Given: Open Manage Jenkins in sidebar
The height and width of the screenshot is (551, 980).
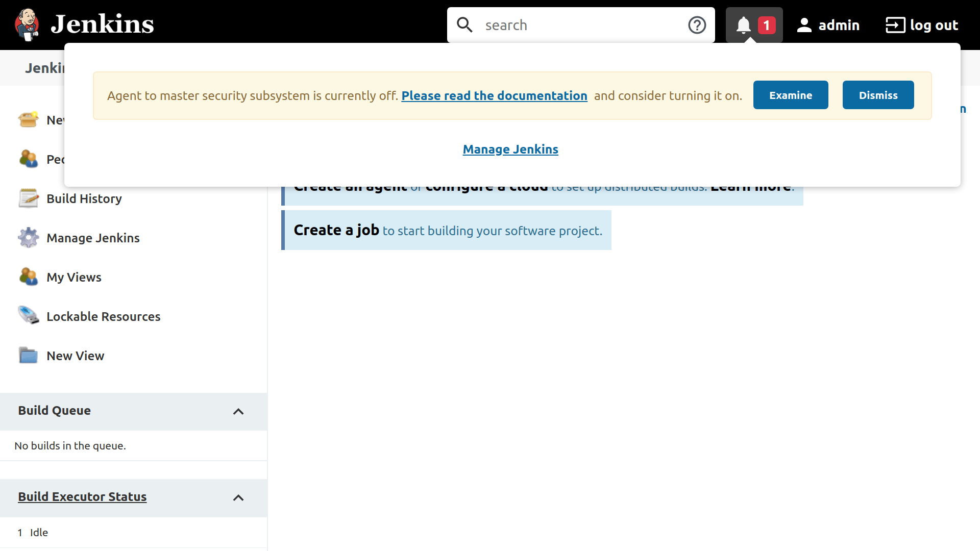Looking at the screenshot, I should click(93, 238).
